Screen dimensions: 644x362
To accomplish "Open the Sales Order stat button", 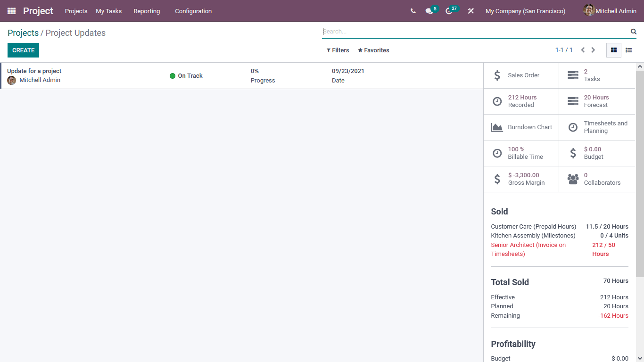I will (521, 75).
